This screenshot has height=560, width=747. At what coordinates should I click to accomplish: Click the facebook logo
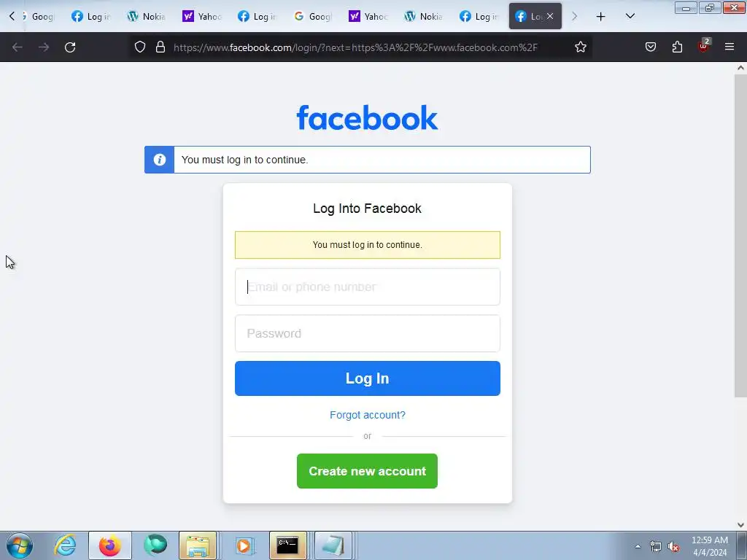click(x=368, y=117)
